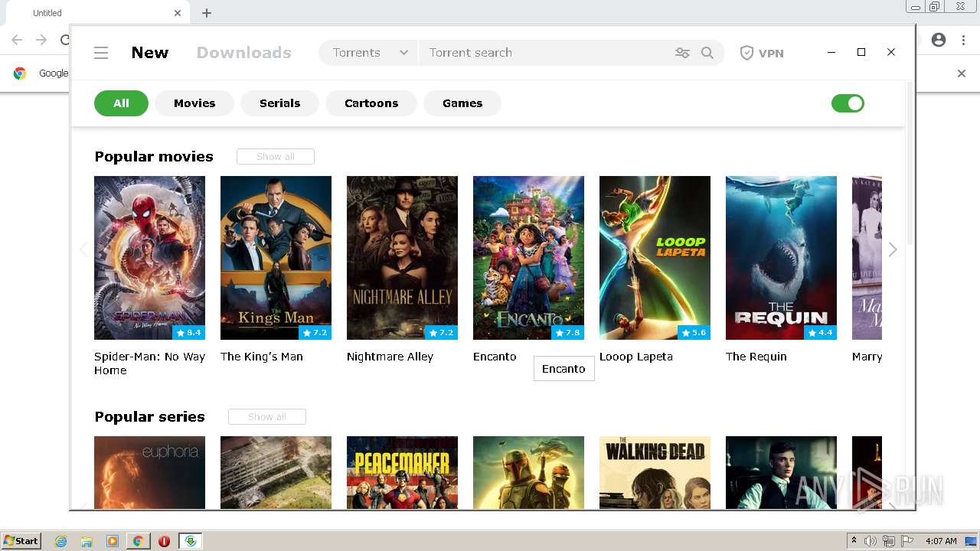Click The Requin's 4.4 rating badge
This screenshot has height=551, width=980.
(x=820, y=333)
